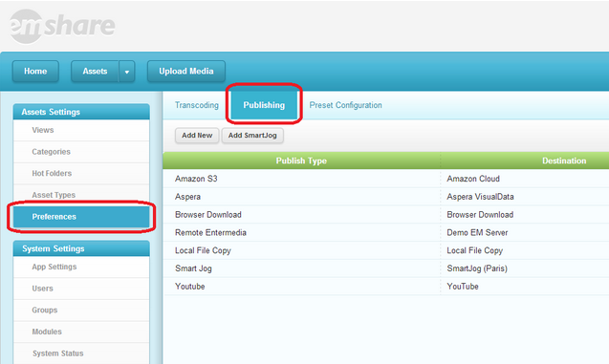The width and height of the screenshot is (609, 364).
Task: Click the Assets Settings panel header
Action: [81, 112]
